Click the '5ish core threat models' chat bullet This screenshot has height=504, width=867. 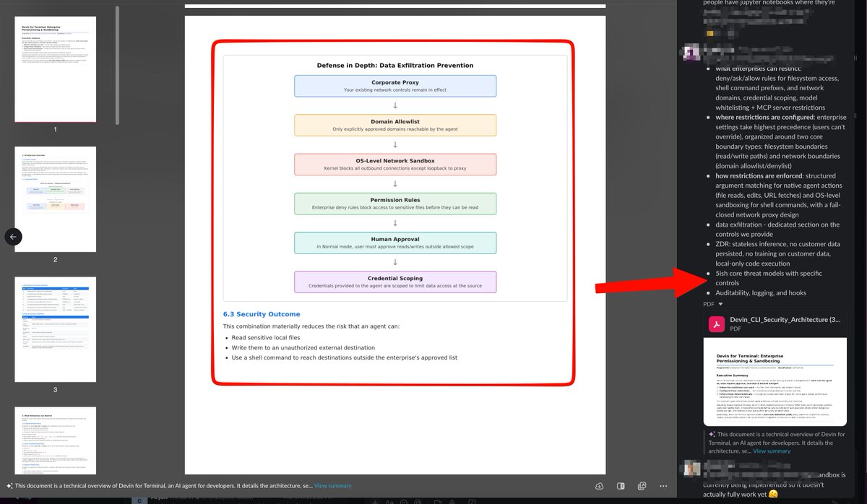click(x=769, y=278)
